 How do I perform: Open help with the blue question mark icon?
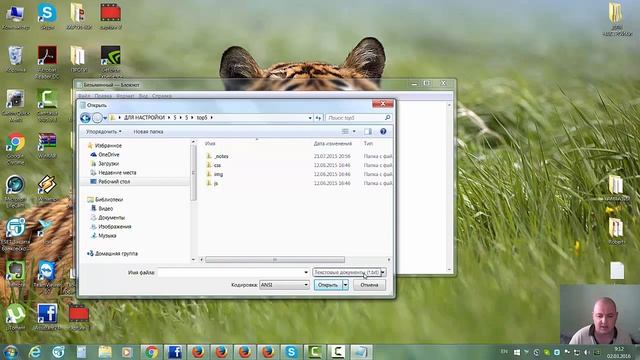click(383, 131)
